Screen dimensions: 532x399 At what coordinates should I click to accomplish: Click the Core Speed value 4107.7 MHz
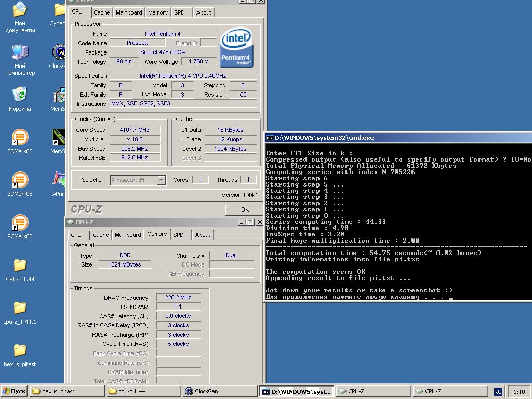pos(135,130)
